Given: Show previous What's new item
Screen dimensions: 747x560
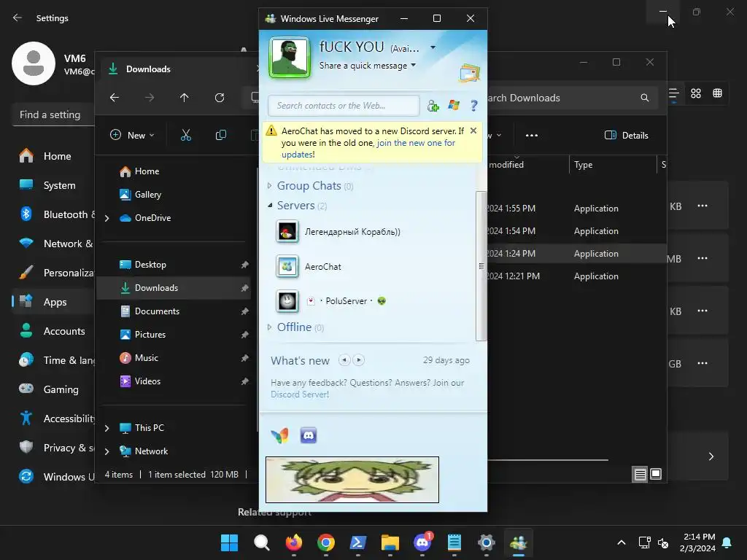Looking at the screenshot, I should pos(344,360).
